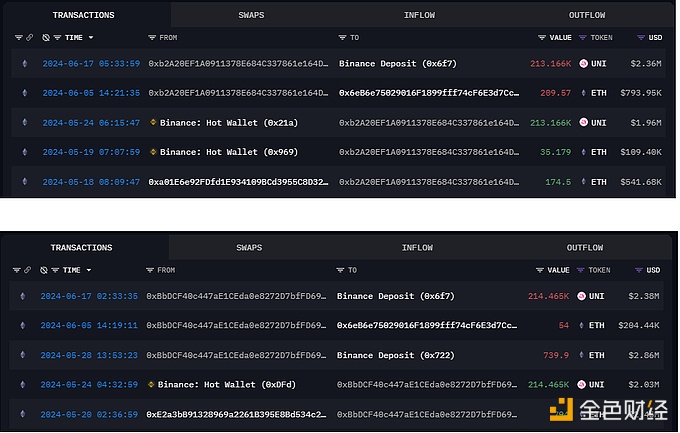
Task: Click the Binance logo beside Hot Wallet (0xDFd)
Action: coord(150,385)
